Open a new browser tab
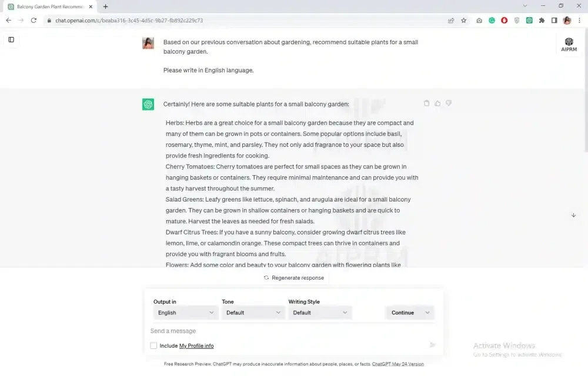 pyautogui.click(x=106, y=6)
